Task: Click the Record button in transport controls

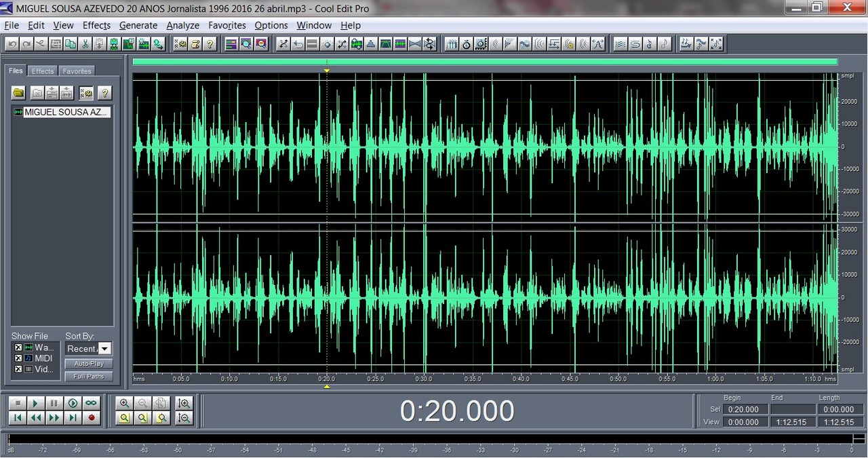Action: pos(91,418)
